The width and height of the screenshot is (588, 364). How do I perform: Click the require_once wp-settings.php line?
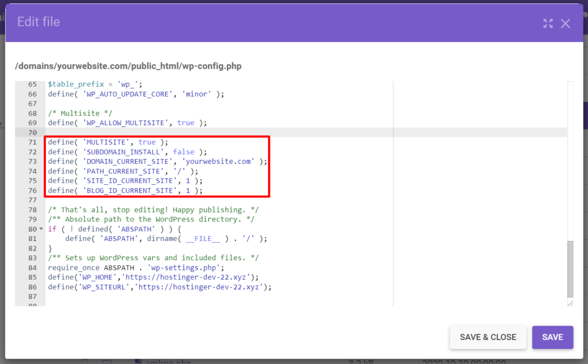tap(136, 268)
